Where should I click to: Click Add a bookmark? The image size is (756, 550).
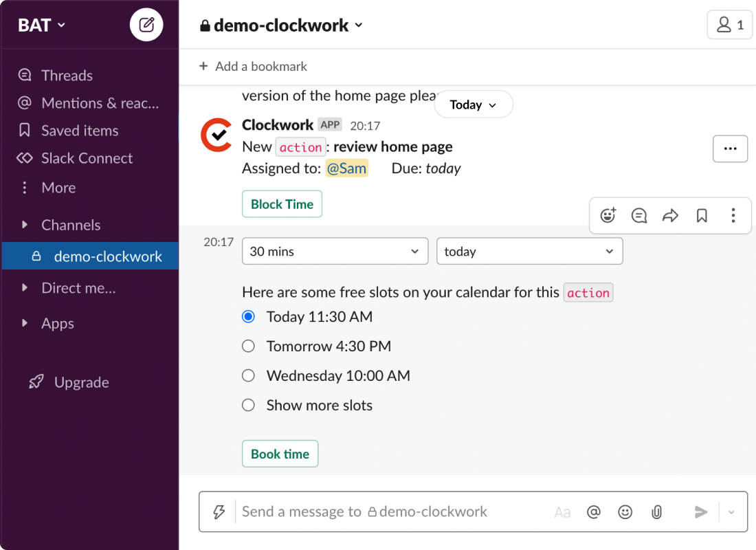261,66
